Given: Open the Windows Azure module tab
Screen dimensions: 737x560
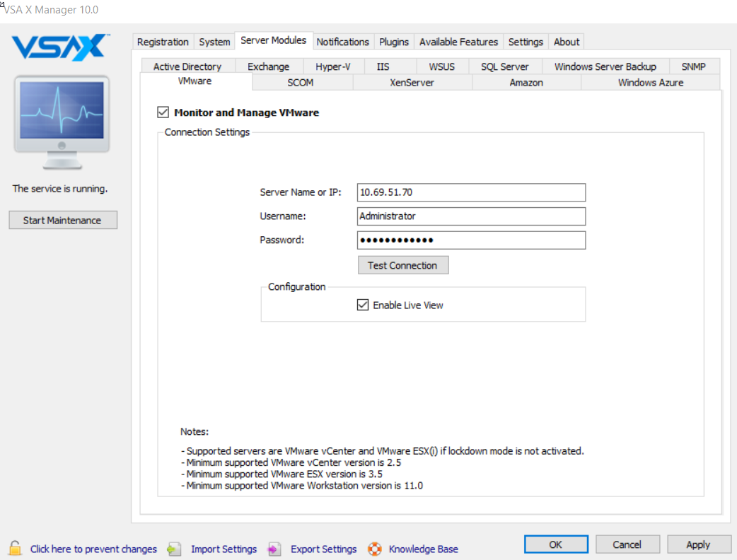Looking at the screenshot, I should tap(651, 83).
